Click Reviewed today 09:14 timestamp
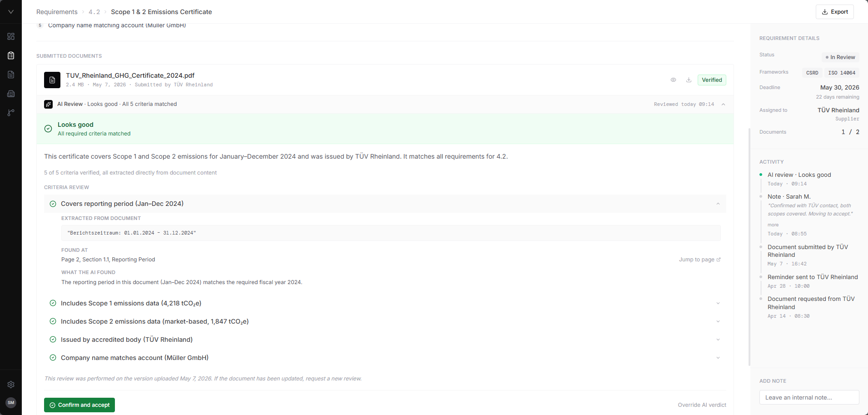The width and height of the screenshot is (868, 415). pos(684,105)
